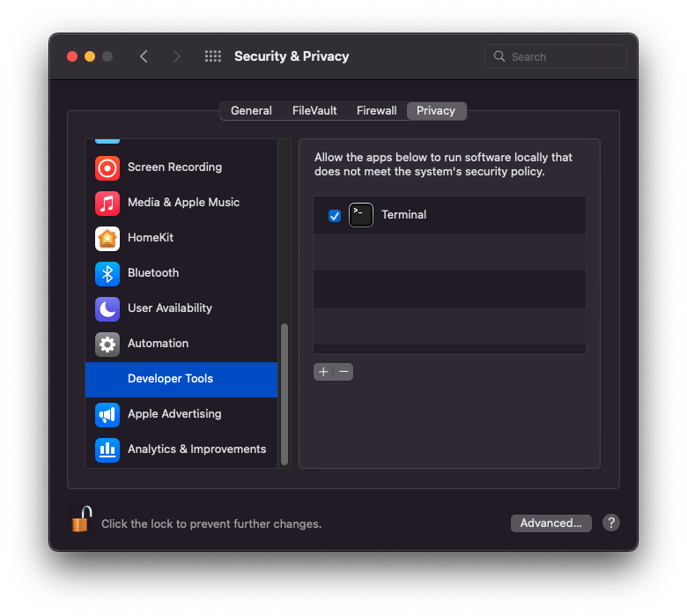
Task: Click the Terminal name in the list
Action: (403, 214)
